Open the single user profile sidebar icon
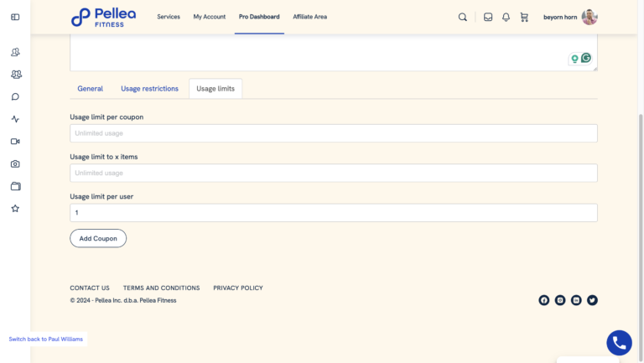 pos(15,52)
